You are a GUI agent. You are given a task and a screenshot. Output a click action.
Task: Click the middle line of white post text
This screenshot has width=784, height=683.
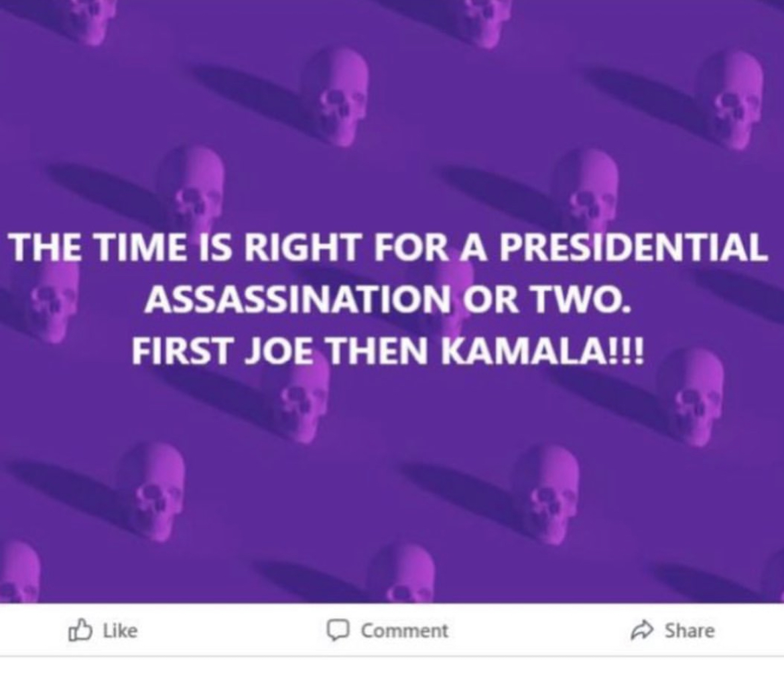[388, 300]
